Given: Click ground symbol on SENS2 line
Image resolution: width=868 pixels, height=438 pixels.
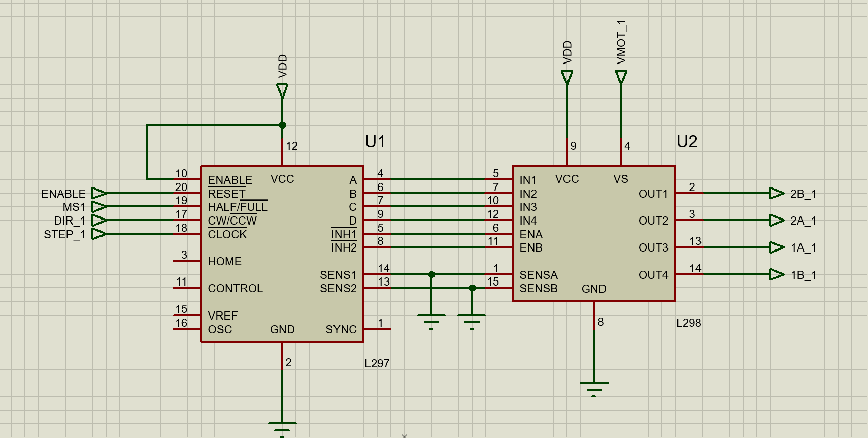Looking at the screenshot, I should [472, 322].
